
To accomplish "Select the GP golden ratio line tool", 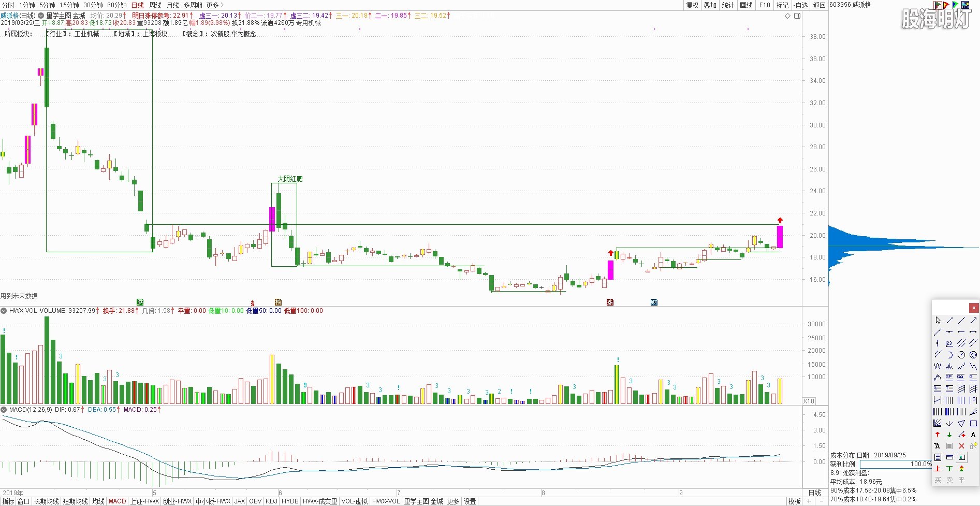I will [949, 377].
